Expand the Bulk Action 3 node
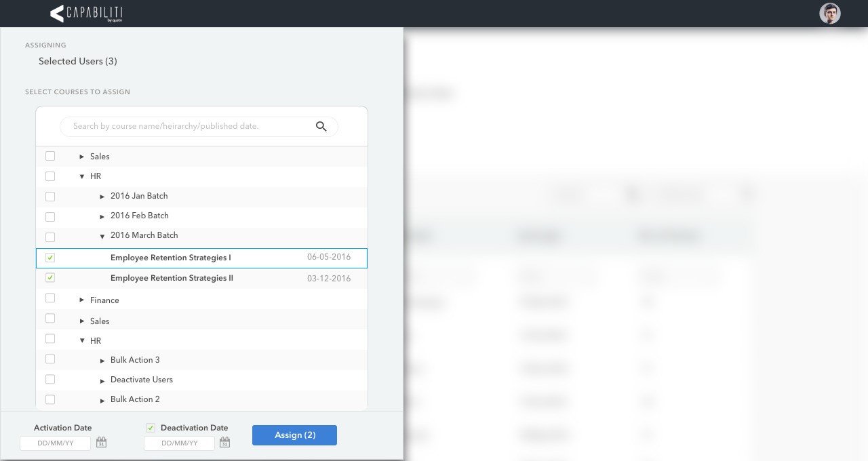This screenshot has height=461, width=868. tap(102, 361)
